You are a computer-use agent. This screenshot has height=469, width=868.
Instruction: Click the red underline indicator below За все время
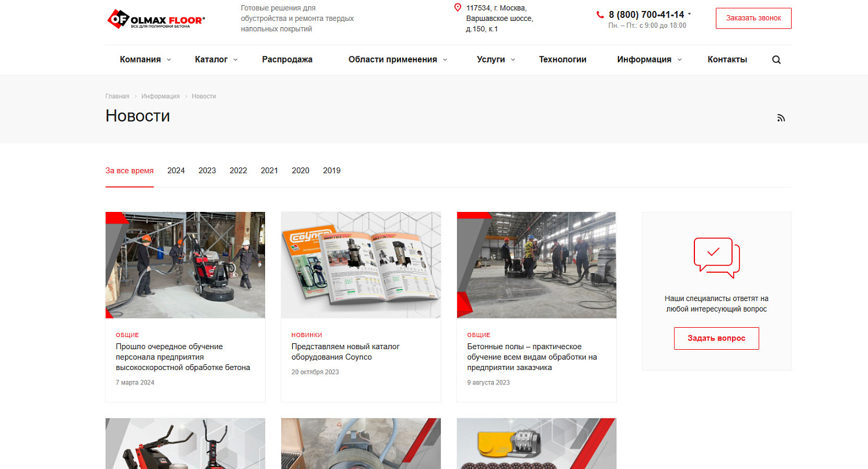[129, 186]
